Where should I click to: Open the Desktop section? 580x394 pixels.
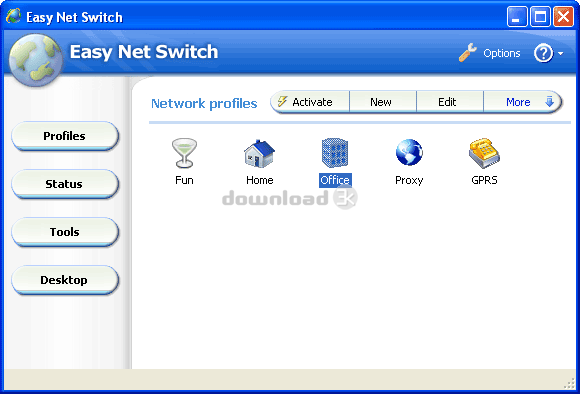pos(65,280)
